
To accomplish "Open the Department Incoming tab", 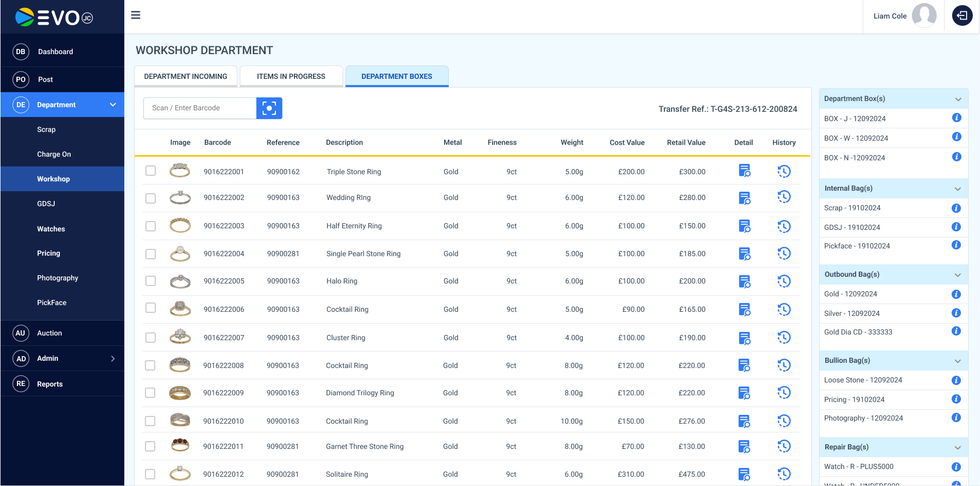I will point(186,76).
